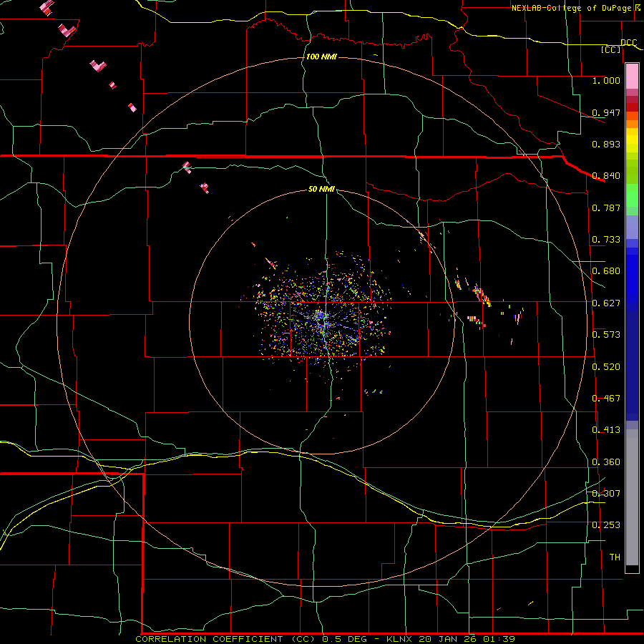644x644 pixels.
Task: Click the 0.573 scale value
Action: [606, 335]
